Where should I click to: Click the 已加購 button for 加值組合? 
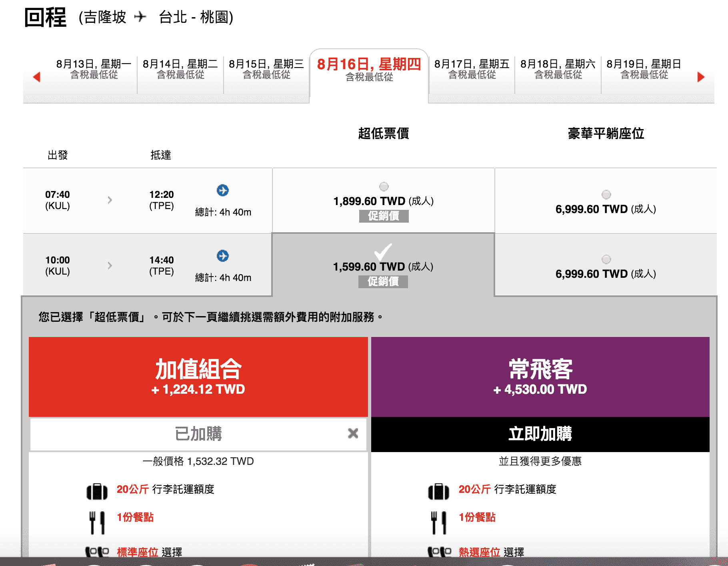pyautogui.click(x=198, y=434)
